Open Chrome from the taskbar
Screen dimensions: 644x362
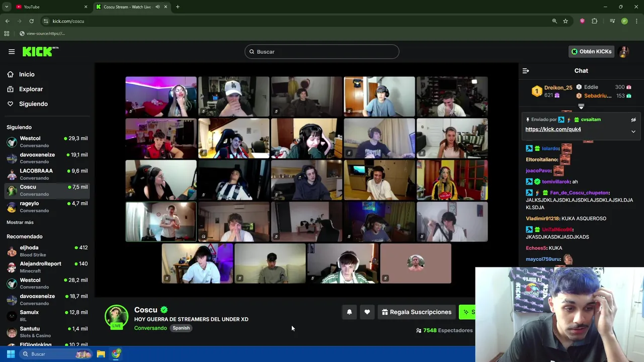(x=116, y=354)
